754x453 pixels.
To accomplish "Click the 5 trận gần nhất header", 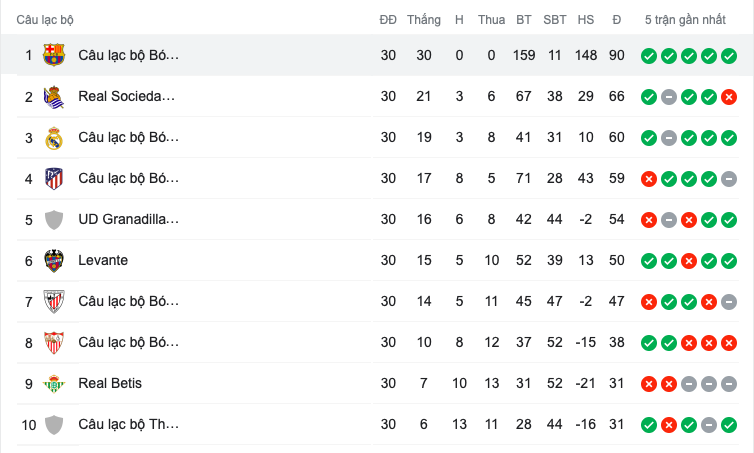I will [x=685, y=19].
